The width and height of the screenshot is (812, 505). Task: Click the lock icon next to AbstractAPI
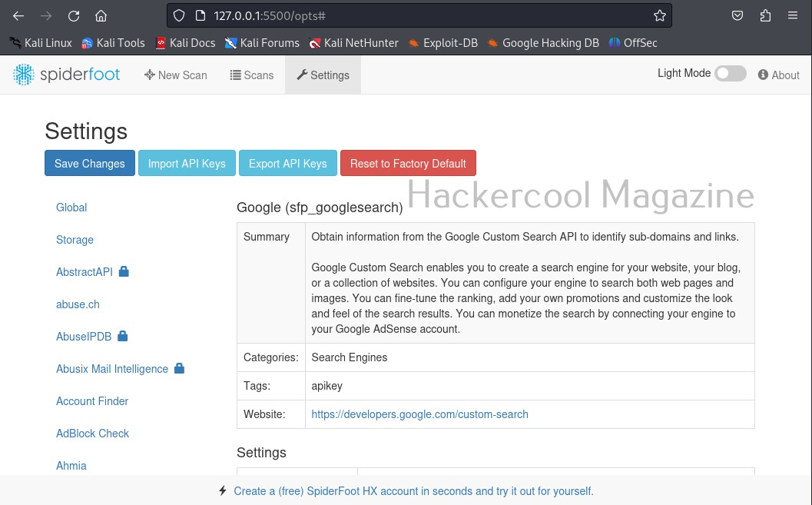tap(124, 271)
